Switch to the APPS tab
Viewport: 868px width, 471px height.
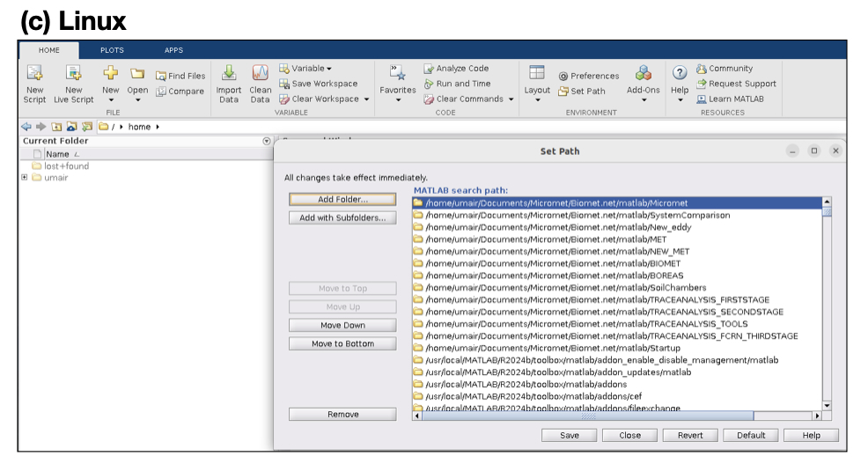(173, 50)
